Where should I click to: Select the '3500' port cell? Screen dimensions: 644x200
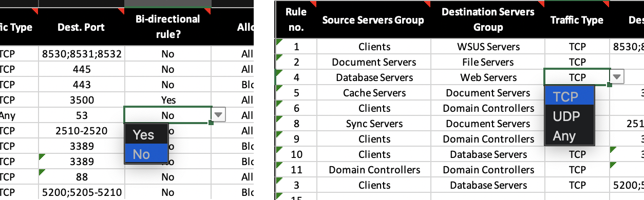click(x=81, y=100)
